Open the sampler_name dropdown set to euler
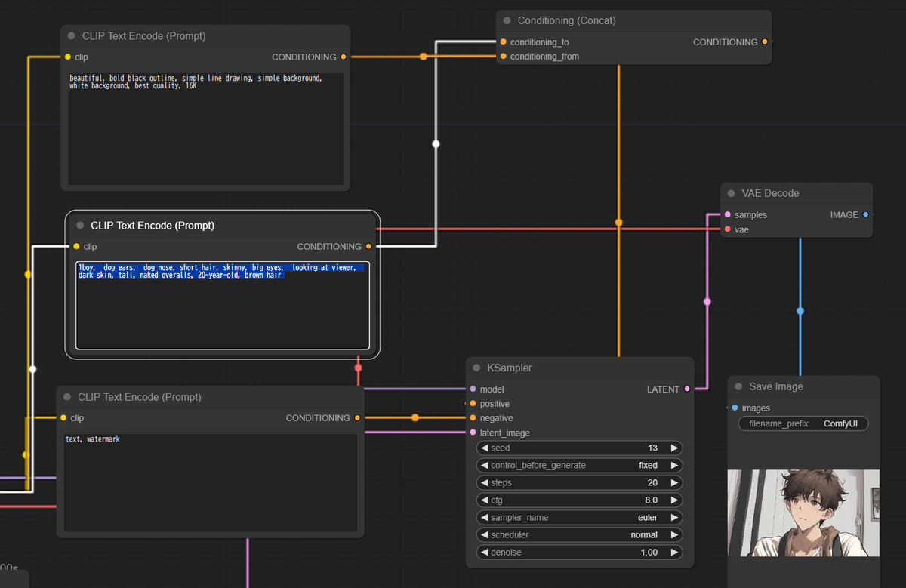The height and width of the screenshot is (588, 906). coord(579,518)
